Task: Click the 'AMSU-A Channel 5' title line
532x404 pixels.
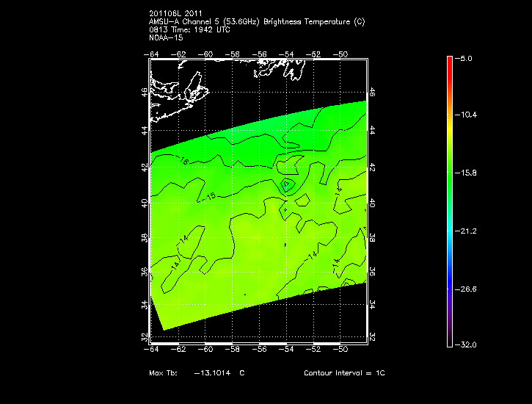Action: coord(256,22)
